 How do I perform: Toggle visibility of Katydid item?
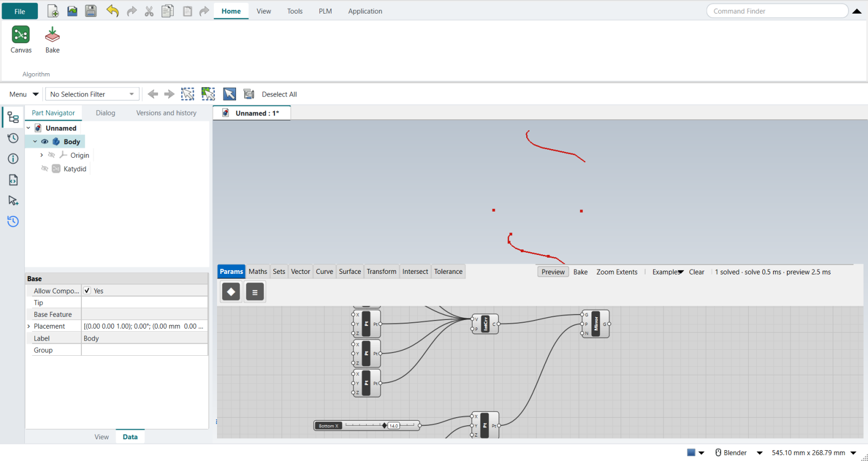pyautogui.click(x=45, y=169)
